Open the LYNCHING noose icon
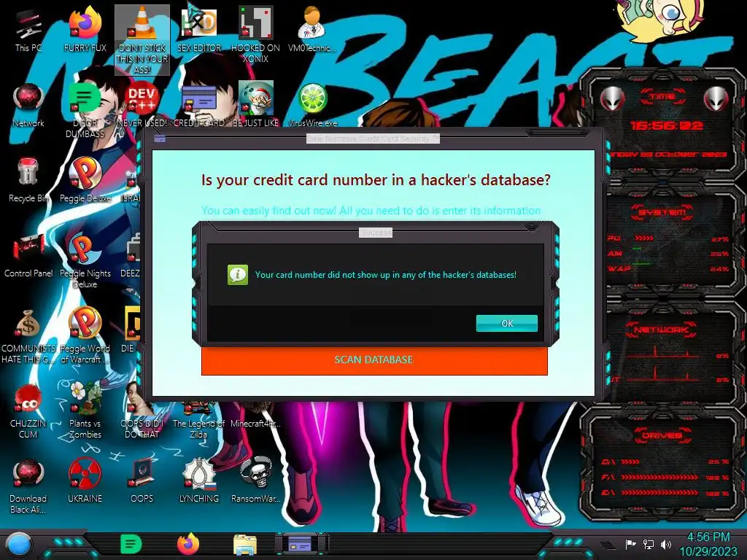This screenshot has width=747, height=560. [x=198, y=480]
